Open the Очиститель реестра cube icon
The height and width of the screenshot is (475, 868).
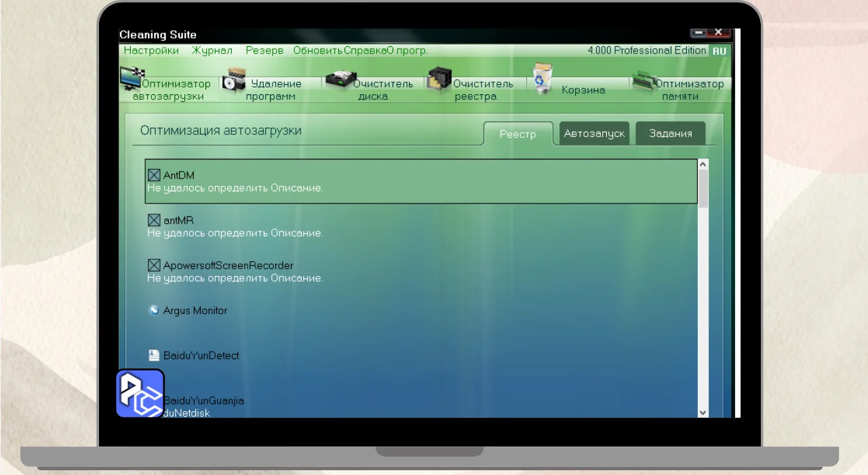(440, 79)
